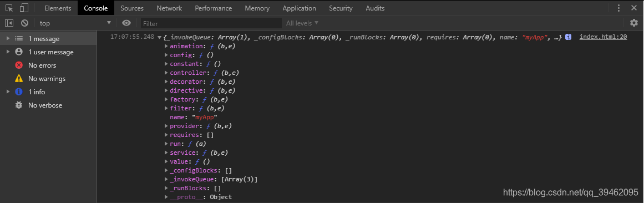Viewport: 644px width, 203px height.
Task: Expand the factory property
Action: (166, 99)
